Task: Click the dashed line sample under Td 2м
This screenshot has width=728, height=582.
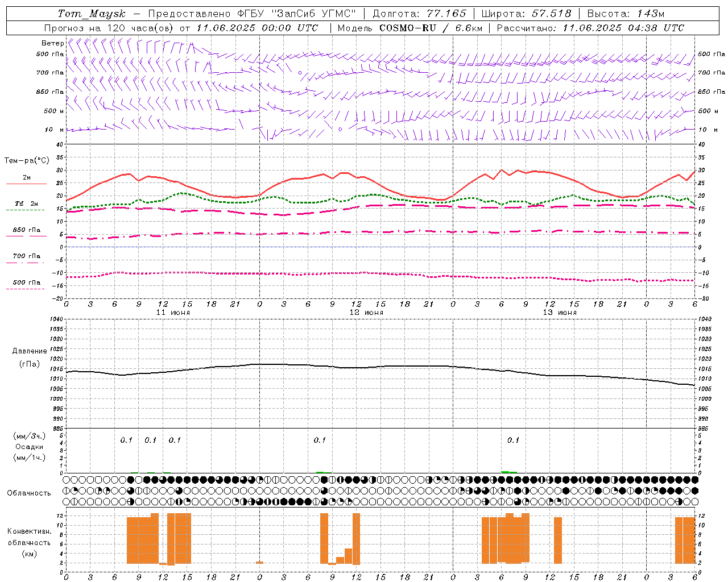Action: [x=25, y=210]
